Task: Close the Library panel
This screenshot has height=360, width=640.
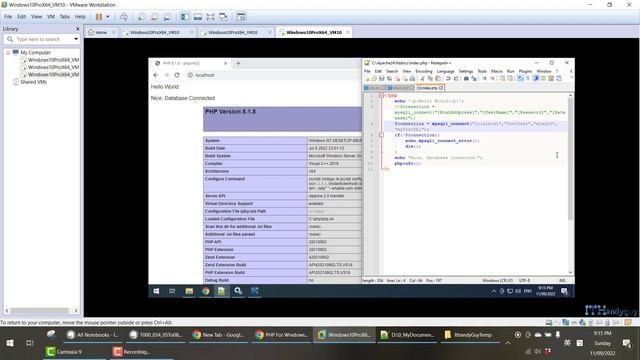Action: (78, 29)
